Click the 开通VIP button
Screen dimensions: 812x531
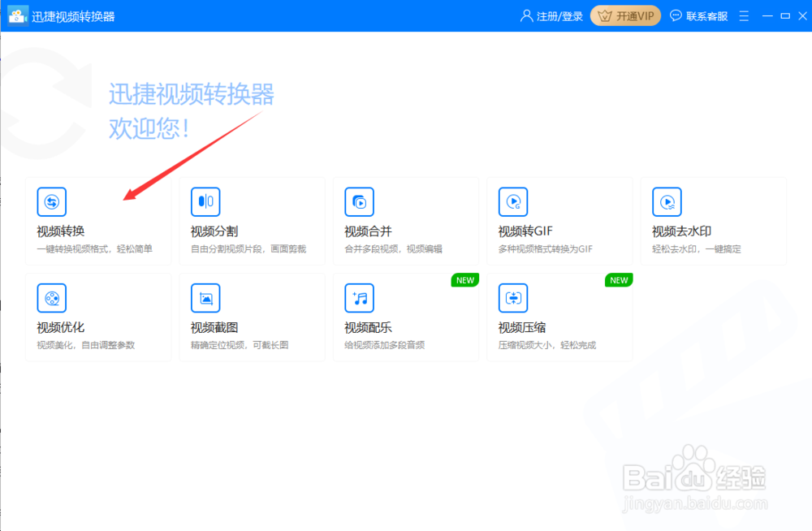[625, 16]
